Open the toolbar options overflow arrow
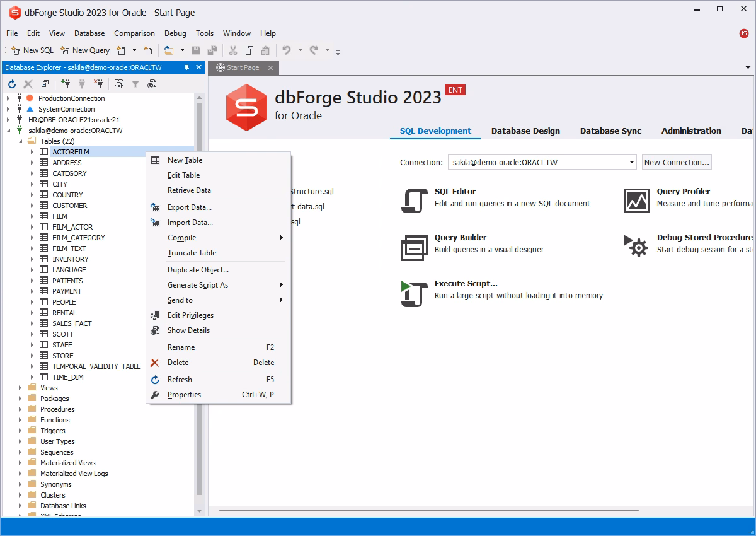Screen dimensions: 756x536 (338, 52)
